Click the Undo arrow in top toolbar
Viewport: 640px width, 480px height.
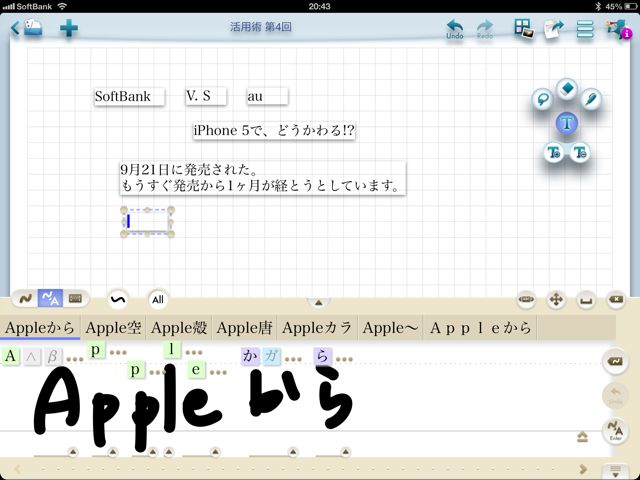[x=455, y=29]
